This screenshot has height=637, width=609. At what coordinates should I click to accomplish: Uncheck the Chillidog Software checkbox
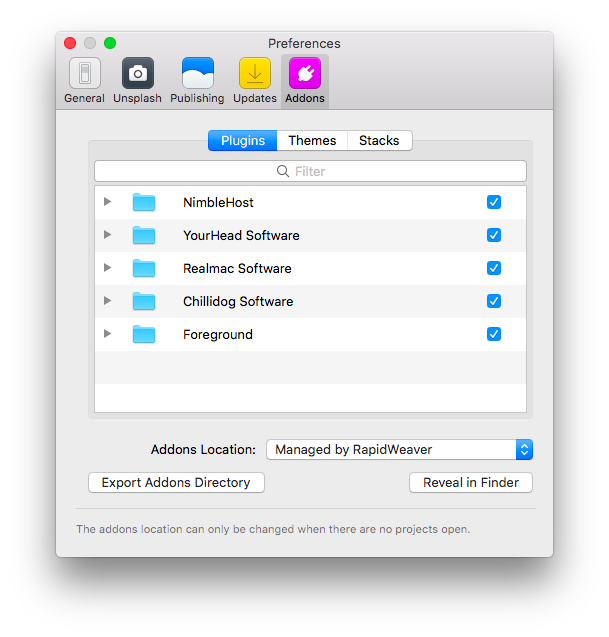pyautogui.click(x=494, y=301)
